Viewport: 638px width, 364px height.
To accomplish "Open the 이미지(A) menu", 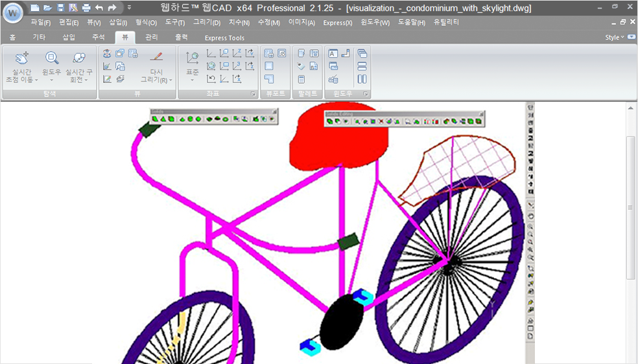I will 301,22.
